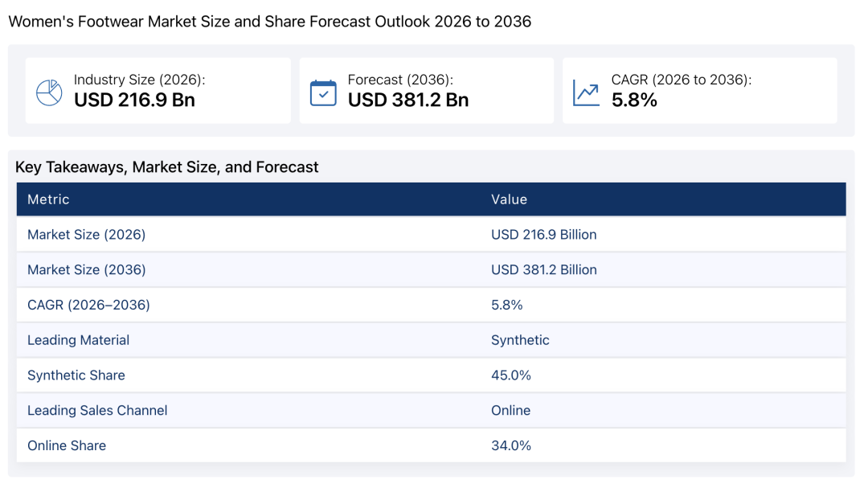Image resolution: width=868 pixels, height=488 pixels.
Task: Click the Leading Sales Channel row label
Action: (x=97, y=411)
